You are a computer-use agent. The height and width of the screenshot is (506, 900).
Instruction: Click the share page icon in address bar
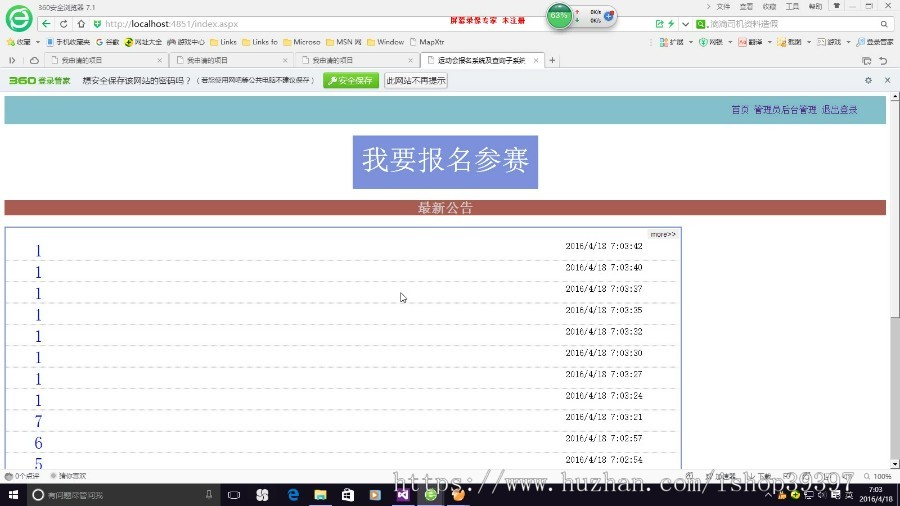tap(660, 24)
